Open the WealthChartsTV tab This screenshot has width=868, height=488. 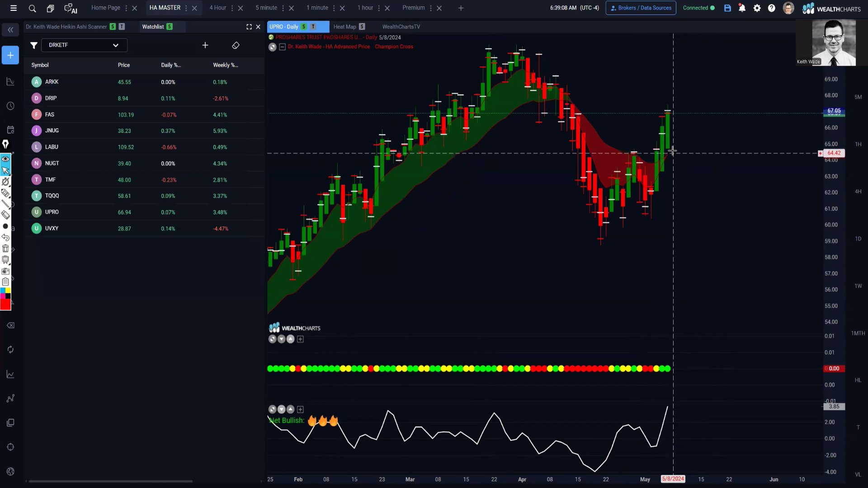tap(401, 27)
